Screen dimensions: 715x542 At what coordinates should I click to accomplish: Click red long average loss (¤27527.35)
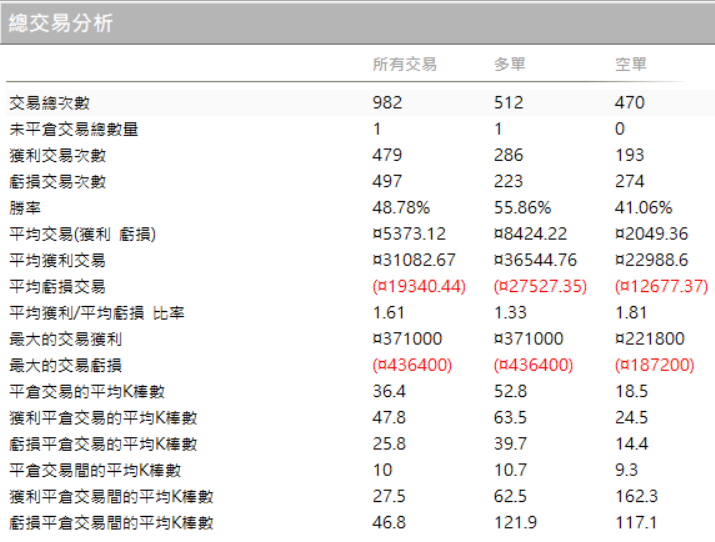(540, 287)
